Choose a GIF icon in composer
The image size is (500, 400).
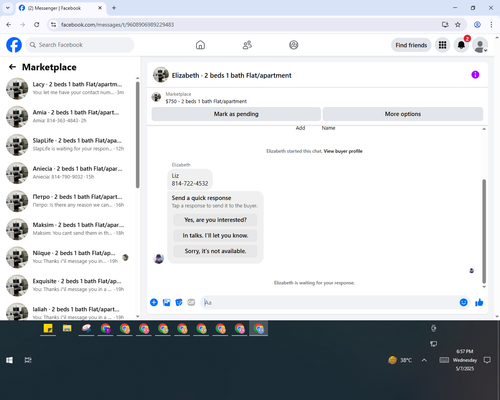coord(191,302)
